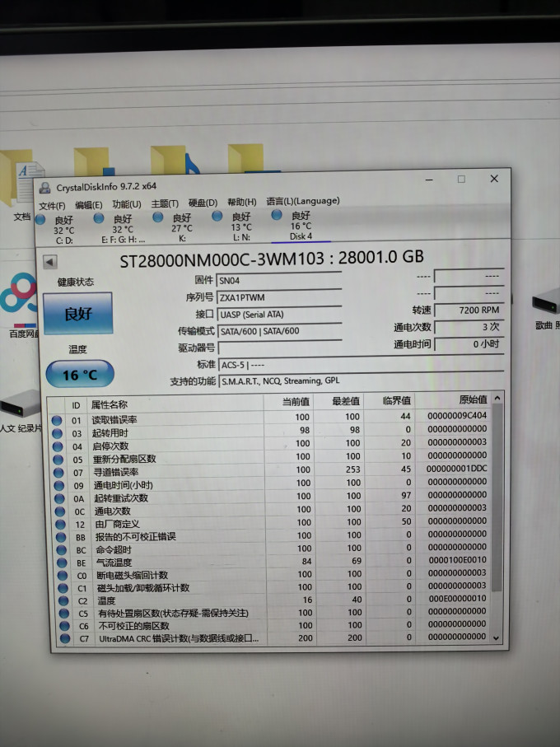560x747 pixels.
Task: Click the scroll up arrow in SMART list
Action: click(497, 398)
